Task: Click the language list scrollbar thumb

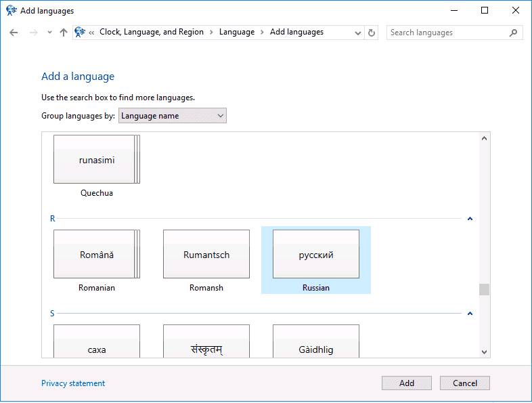Action: click(484, 290)
